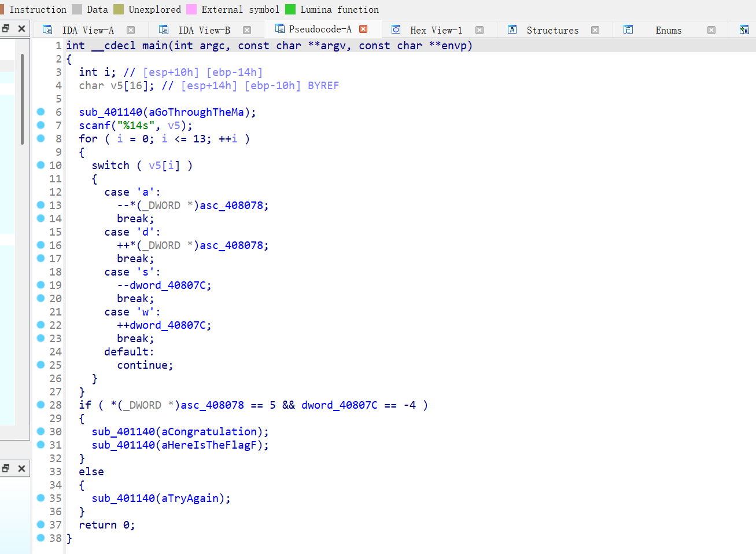
Task: Toggle breakpoint dot on line 37
Action: coord(40,524)
